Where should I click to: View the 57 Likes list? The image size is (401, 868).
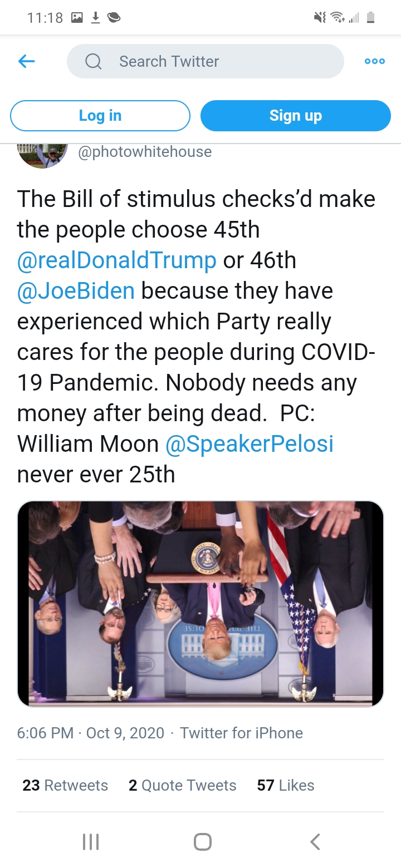pos(286,785)
